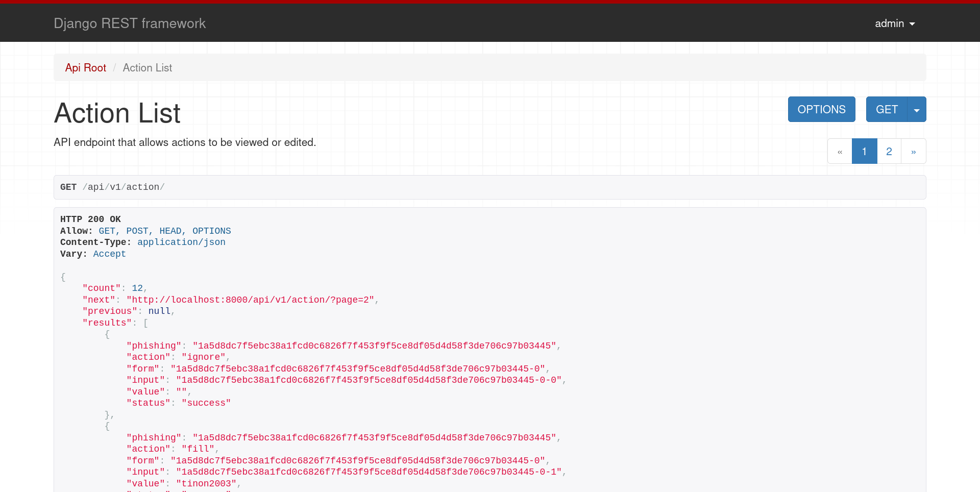Go to Api Root breadcrumb
980x492 pixels.
click(86, 68)
